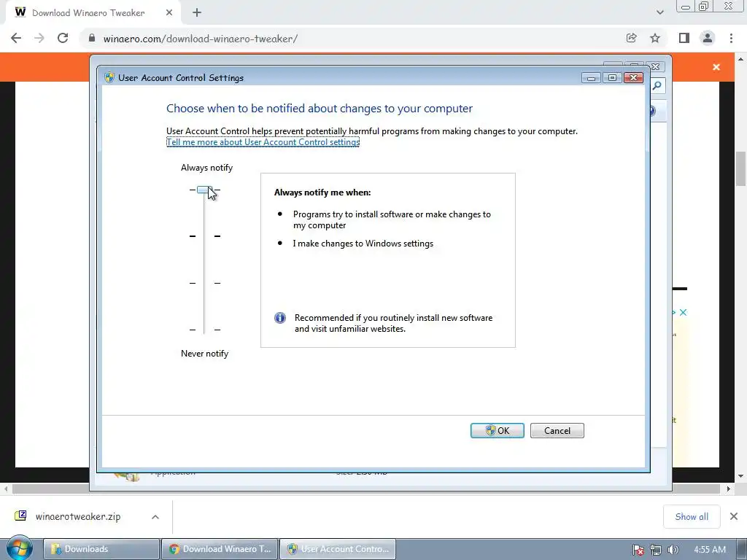Viewport: 747px width, 560px height.
Task: Click the OK button with shield icon
Action: [x=497, y=430]
